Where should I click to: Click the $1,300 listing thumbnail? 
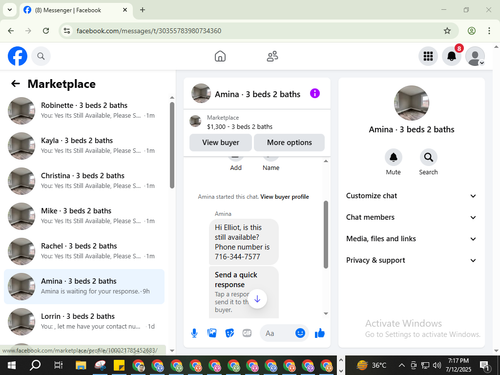195,121
